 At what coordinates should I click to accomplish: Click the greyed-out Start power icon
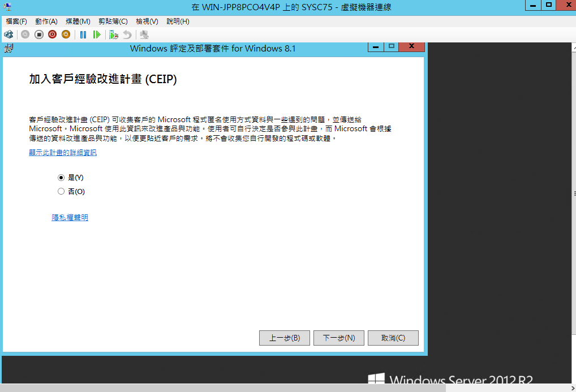pos(25,35)
